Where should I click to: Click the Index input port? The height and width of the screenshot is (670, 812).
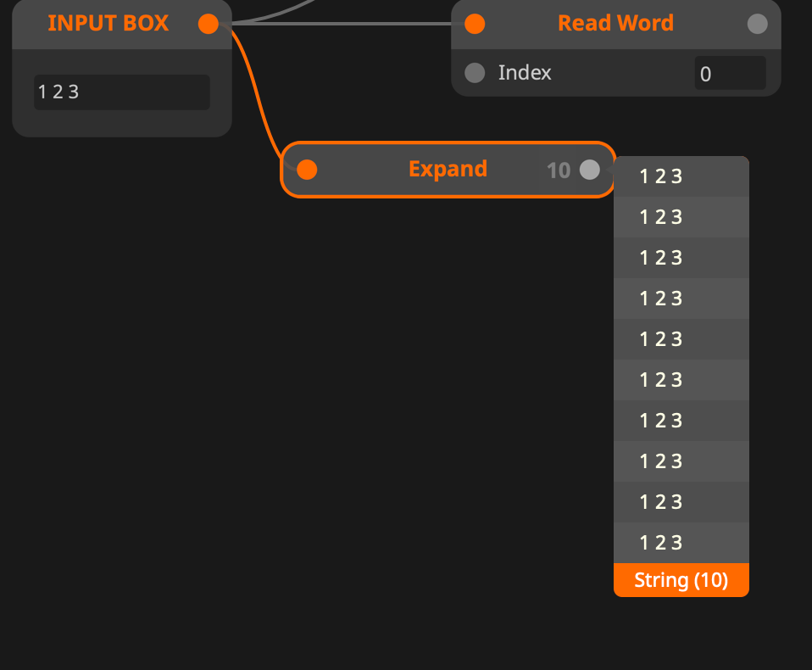tap(475, 73)
